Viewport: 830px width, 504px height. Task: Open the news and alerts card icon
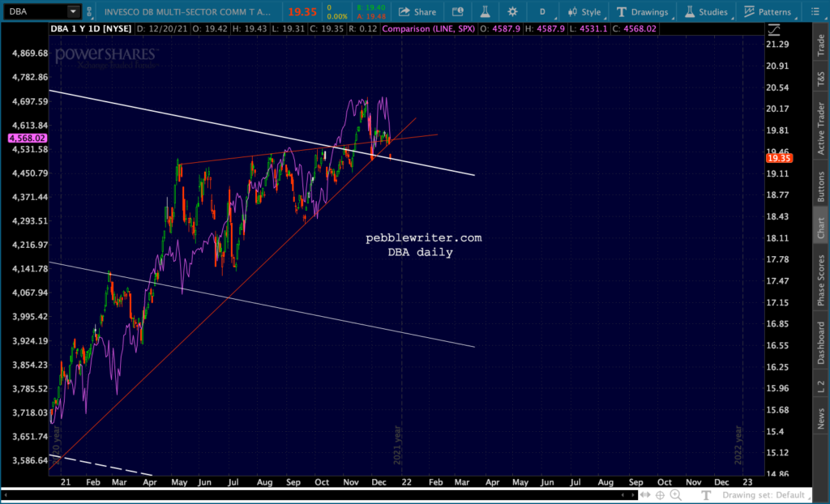point(458,11)
